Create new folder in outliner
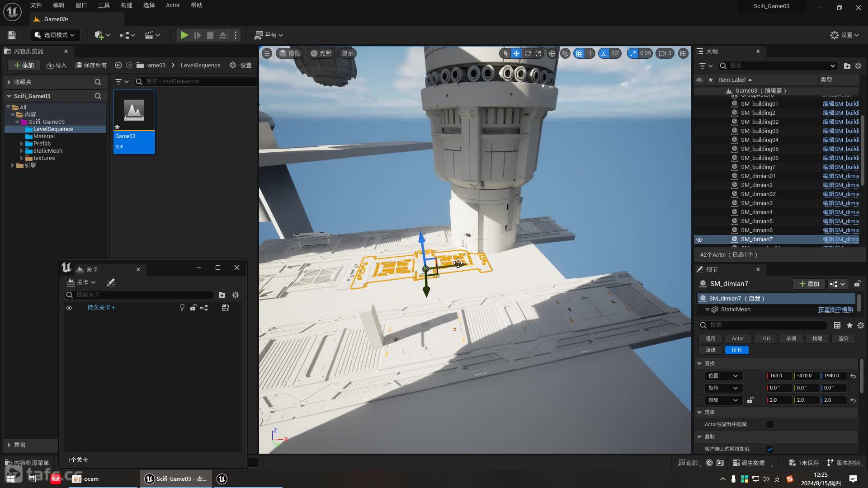 click(x=847, y=66)
